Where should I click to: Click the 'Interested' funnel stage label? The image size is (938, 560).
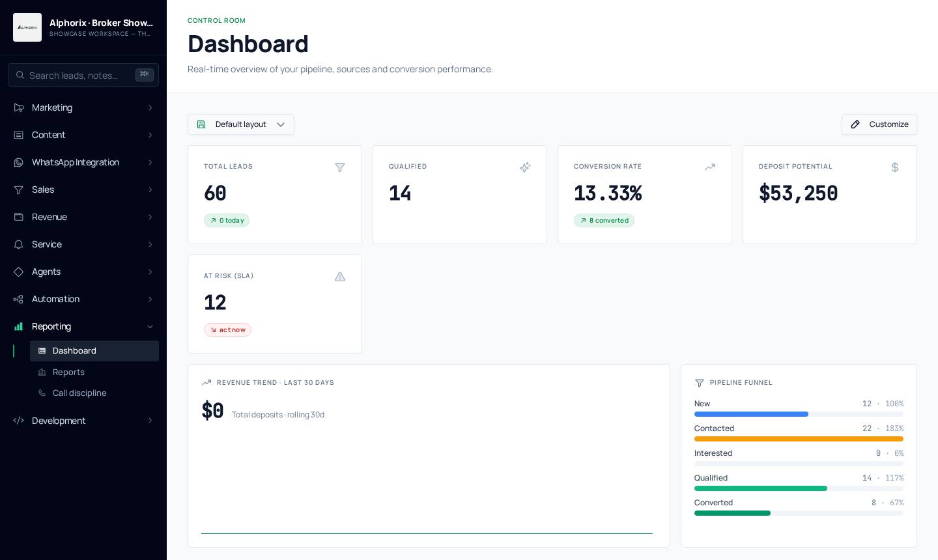(x=713, y=453)
